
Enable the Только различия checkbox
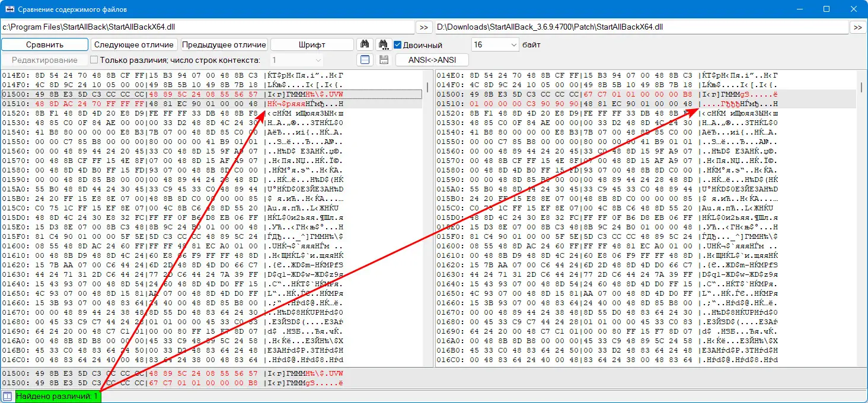(x=94, y=60)
